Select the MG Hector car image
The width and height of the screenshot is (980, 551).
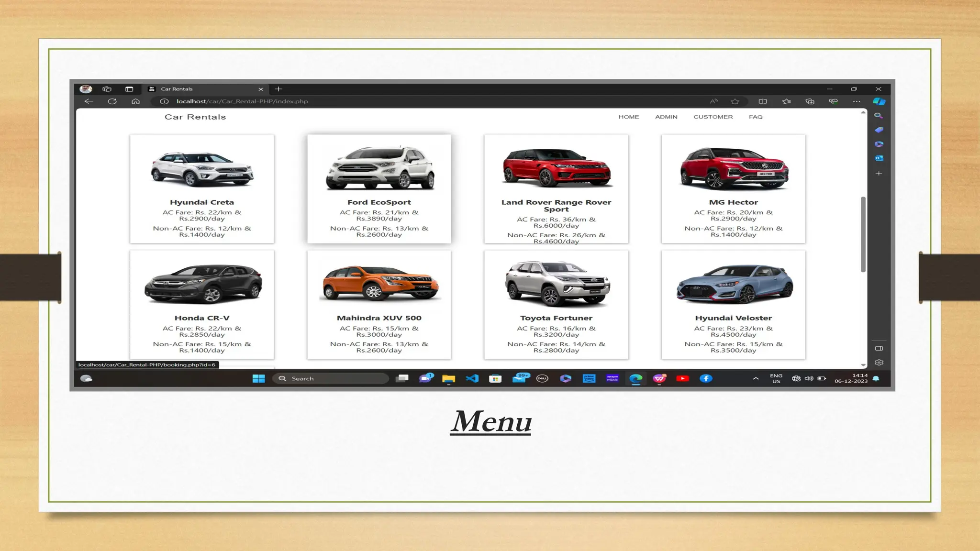pos(734,168)
